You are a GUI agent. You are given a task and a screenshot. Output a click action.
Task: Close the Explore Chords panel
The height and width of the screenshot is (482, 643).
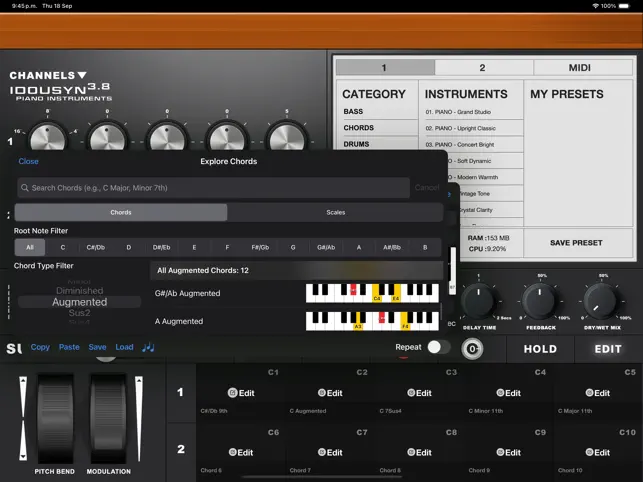28,161
